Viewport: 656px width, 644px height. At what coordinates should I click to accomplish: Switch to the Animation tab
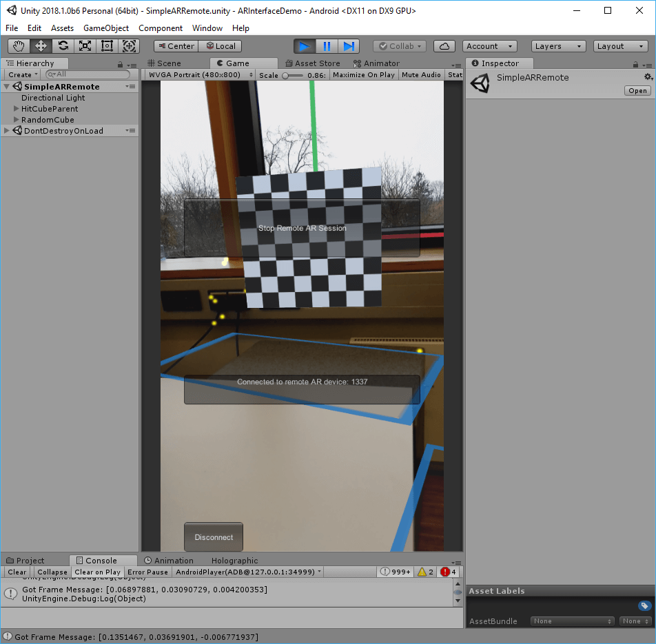(x=169, y=561)
